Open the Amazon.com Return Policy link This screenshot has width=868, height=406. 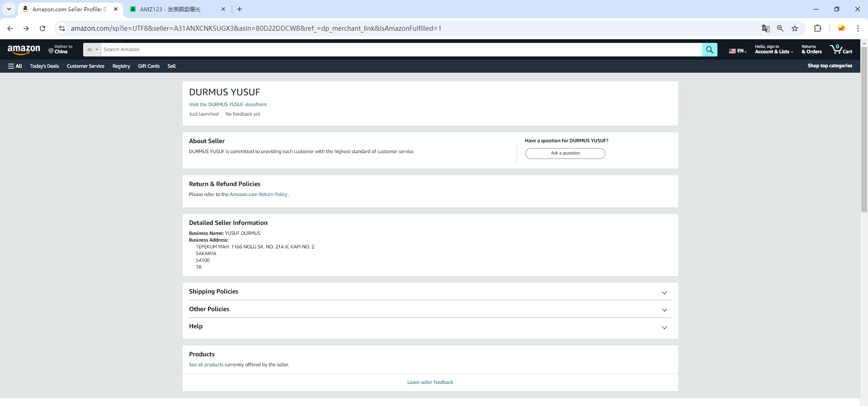click(259, 195)
